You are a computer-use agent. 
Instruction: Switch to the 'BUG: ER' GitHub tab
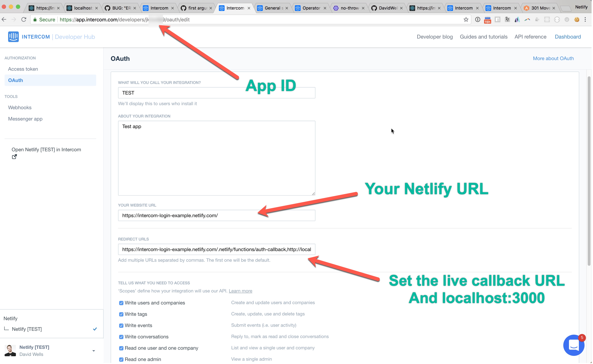point(120,8)
